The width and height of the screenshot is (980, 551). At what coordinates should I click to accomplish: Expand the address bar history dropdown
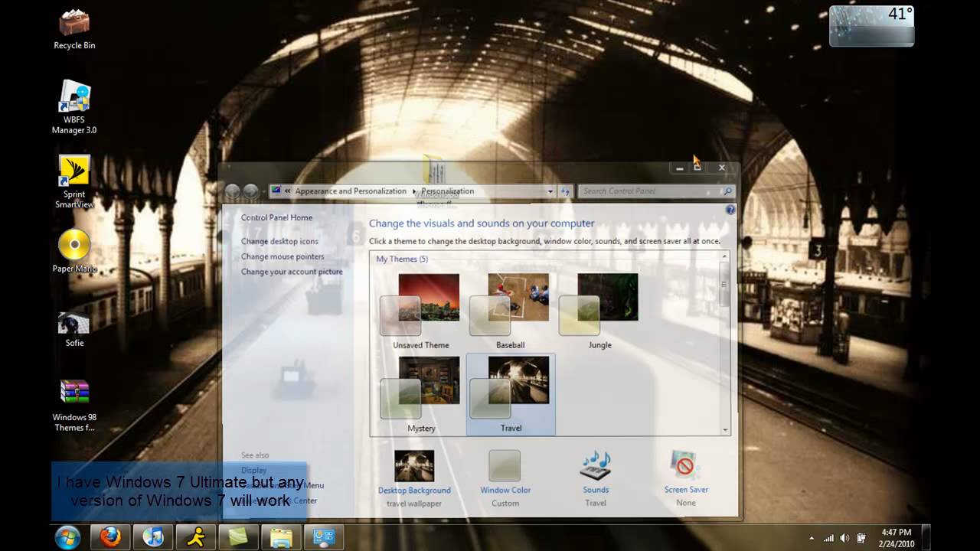tap(550, 191)
